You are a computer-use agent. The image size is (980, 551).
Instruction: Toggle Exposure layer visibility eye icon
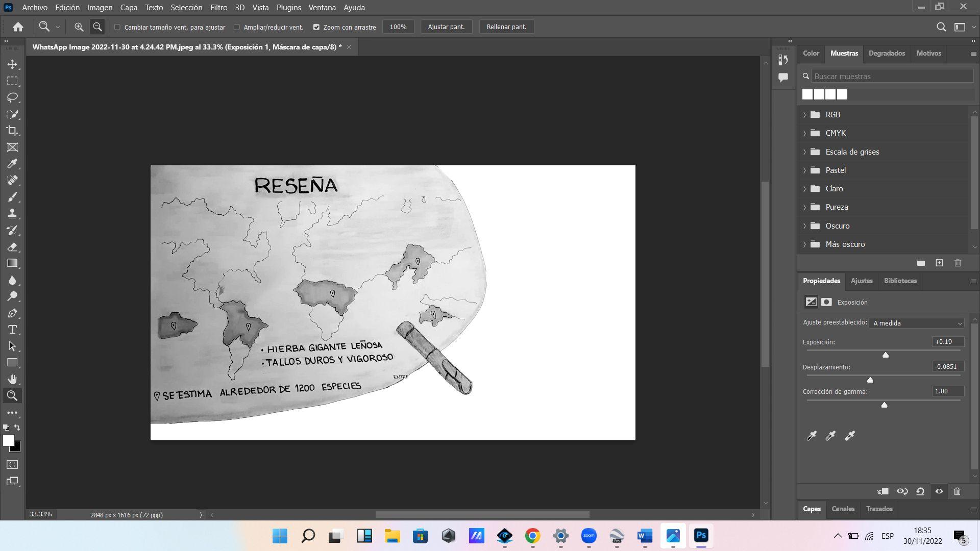click(x=939, y=491)
